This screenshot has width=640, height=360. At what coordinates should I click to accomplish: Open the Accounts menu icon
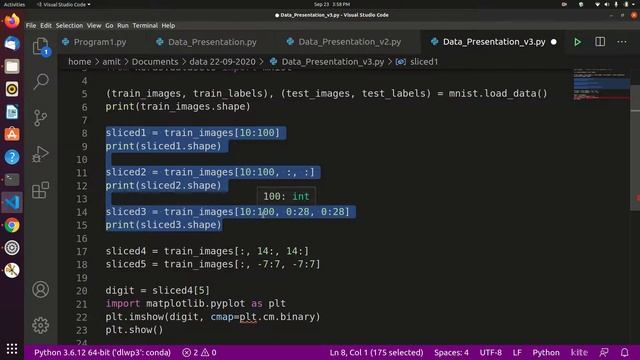click(x=40, y=289)
